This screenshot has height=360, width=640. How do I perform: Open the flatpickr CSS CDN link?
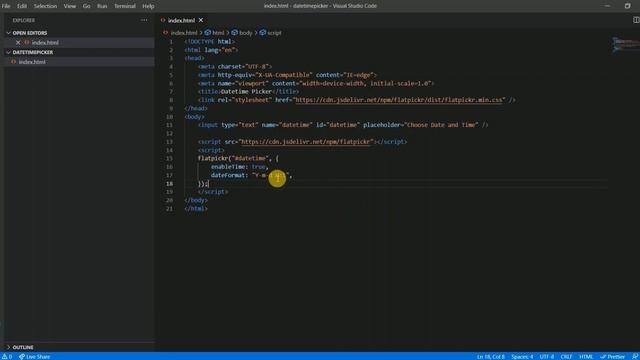point(399,100)
